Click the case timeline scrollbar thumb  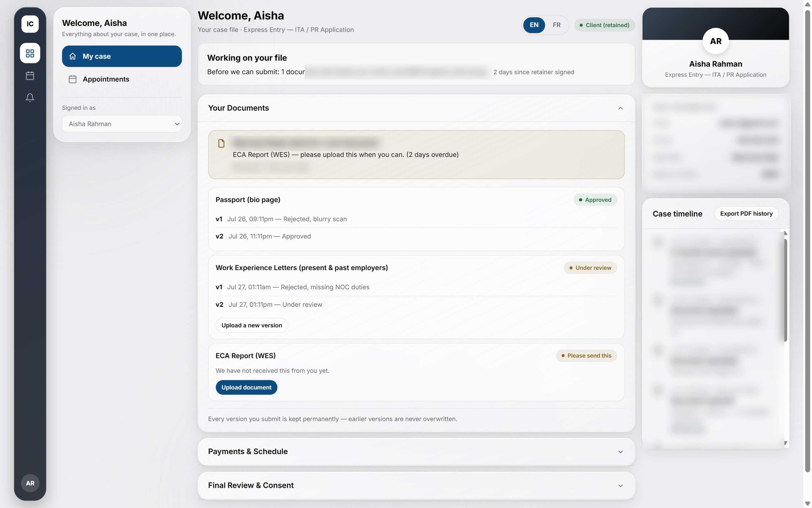click(785, 290)
